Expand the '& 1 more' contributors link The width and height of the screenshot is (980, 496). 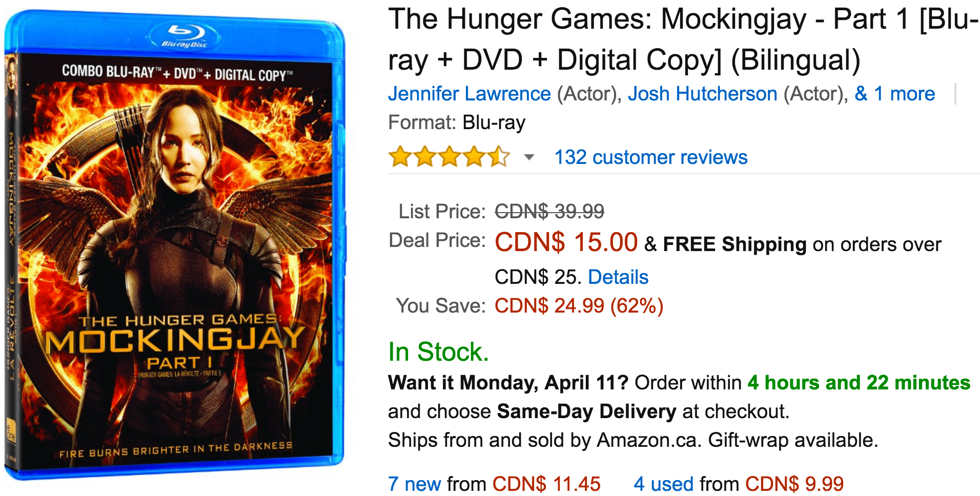click(x=895, y=94)
